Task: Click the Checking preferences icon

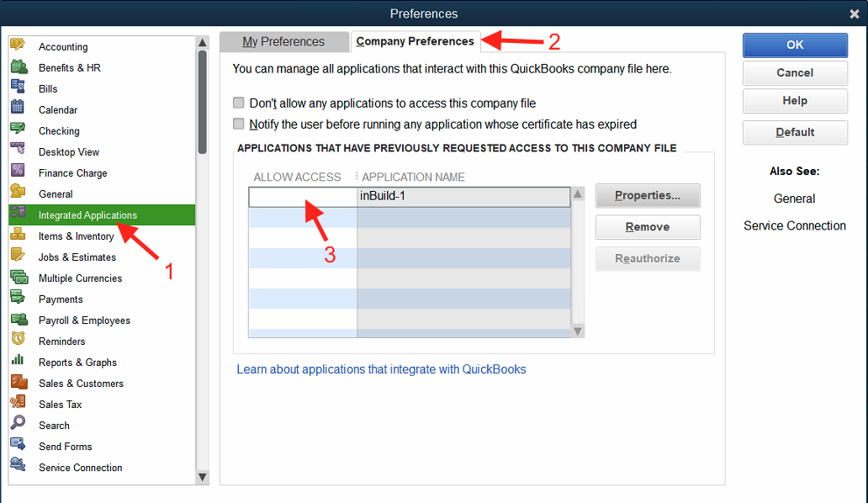Action: pos(18,130)
